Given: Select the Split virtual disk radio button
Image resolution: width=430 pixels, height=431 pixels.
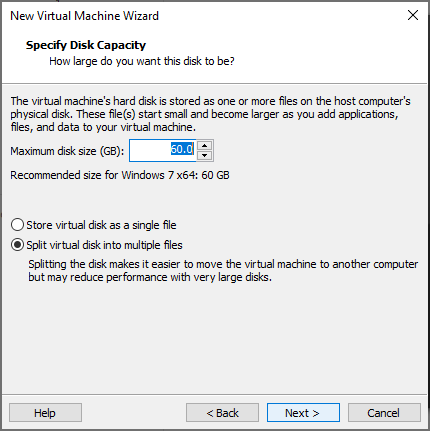Looking at the screenshot, I should pyautogui.click(x=17, y=245).
